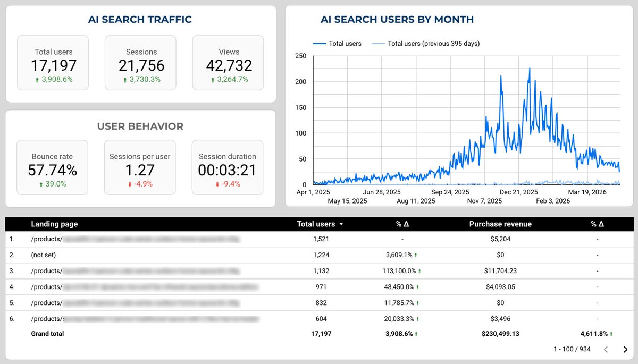This screenshot has height=364, width=638.
Task: Click the 1,132 total users cell
Action: pyautogui.click(x=321, y=271)
